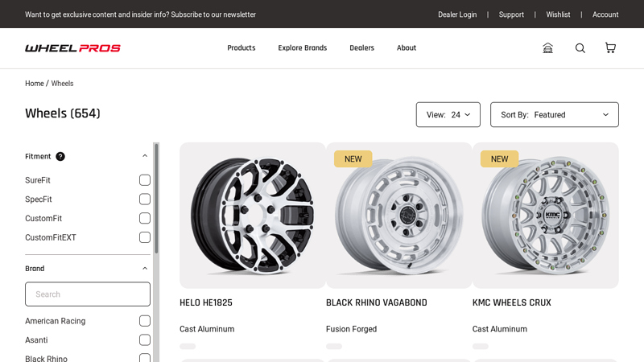Image resolution: width=644 pixels, height=362 pixels.
Task: Select the Asanti brand checkbox
Action: (x=145, y=339)
